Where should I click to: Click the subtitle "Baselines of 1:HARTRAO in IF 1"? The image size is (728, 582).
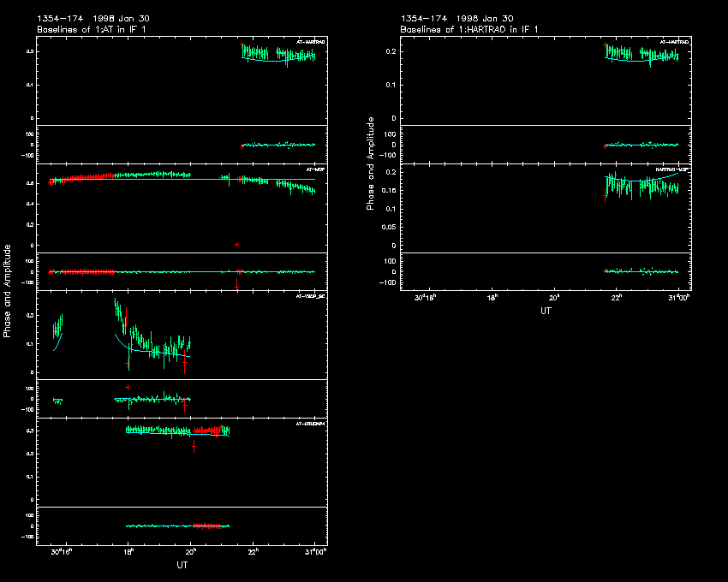coord(469,30)
